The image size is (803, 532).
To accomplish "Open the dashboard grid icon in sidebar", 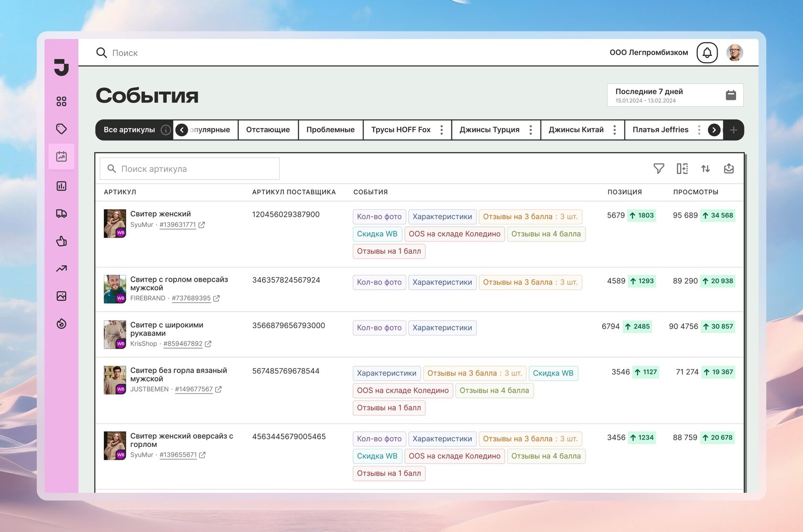I will (61, 101).
